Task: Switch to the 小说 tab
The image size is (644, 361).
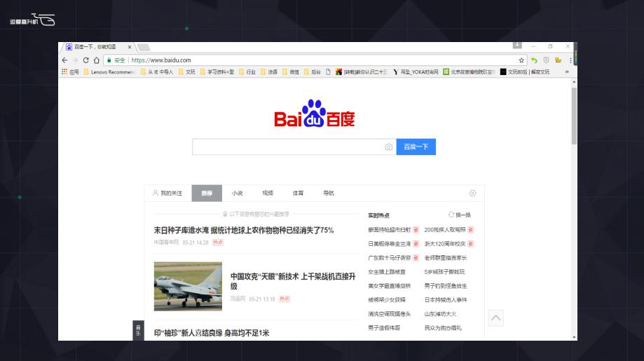Action: (x=237, y=193)
